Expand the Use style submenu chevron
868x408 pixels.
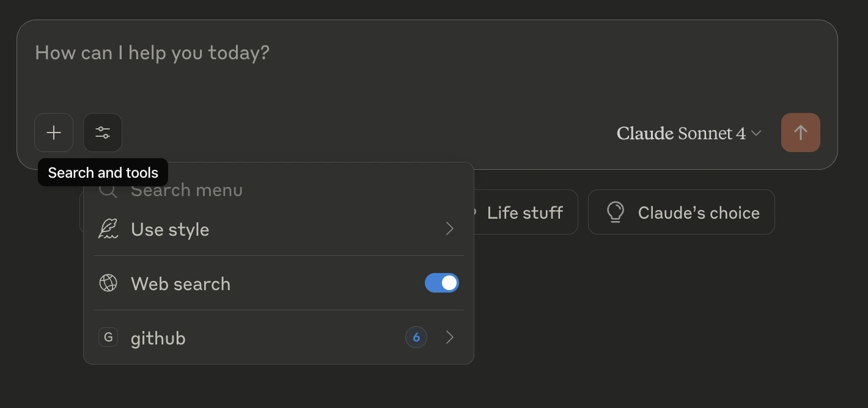pyautogui.click(x=450, y=228)
